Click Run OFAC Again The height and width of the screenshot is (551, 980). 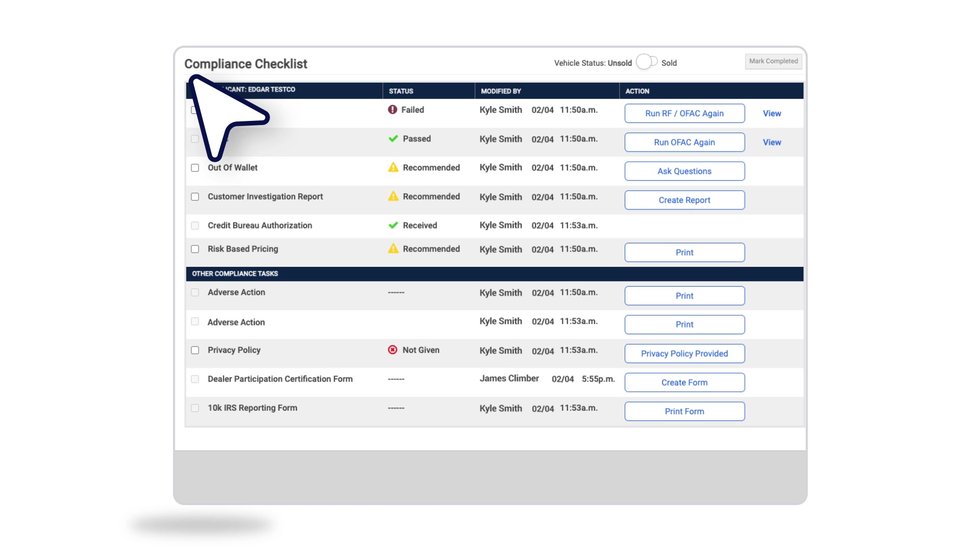click(x=684, y=142)
